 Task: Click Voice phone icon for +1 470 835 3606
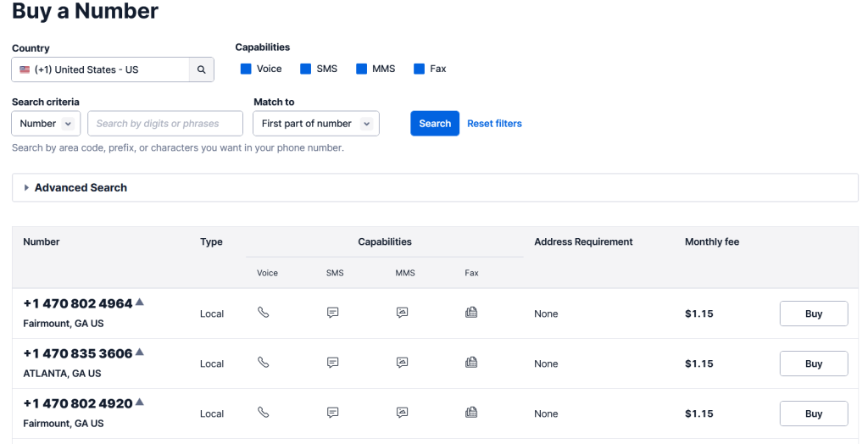(264, 362)
